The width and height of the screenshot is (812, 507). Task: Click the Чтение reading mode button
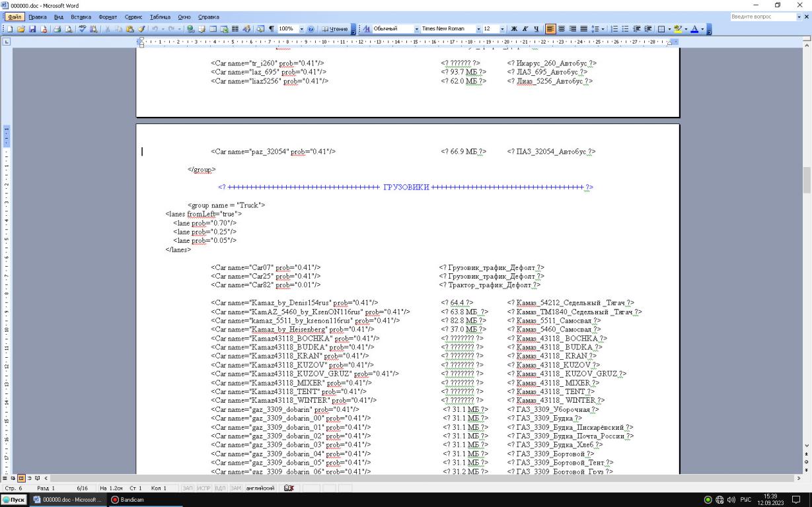(335, 29)
